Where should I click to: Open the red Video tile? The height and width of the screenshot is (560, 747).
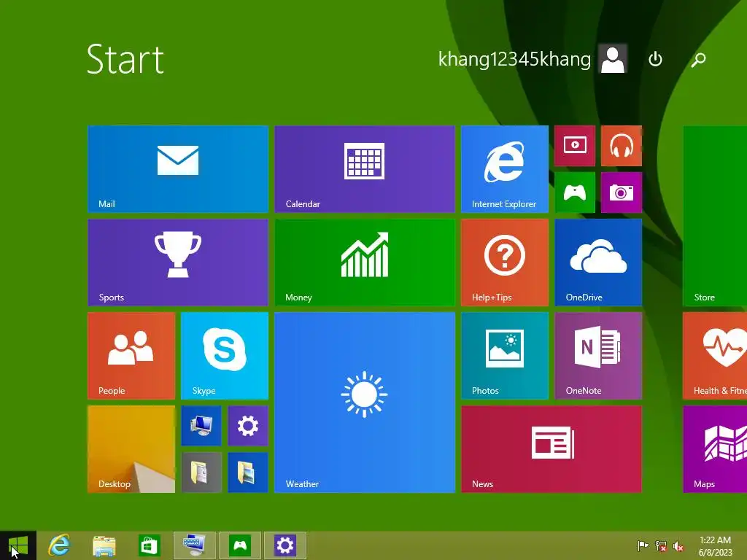pos(575,146)
